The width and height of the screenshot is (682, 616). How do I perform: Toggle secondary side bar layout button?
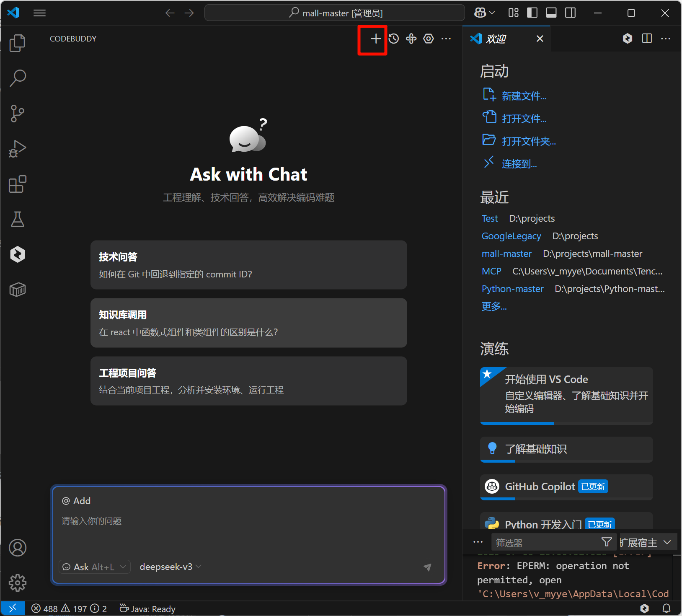tap(570, 13)
